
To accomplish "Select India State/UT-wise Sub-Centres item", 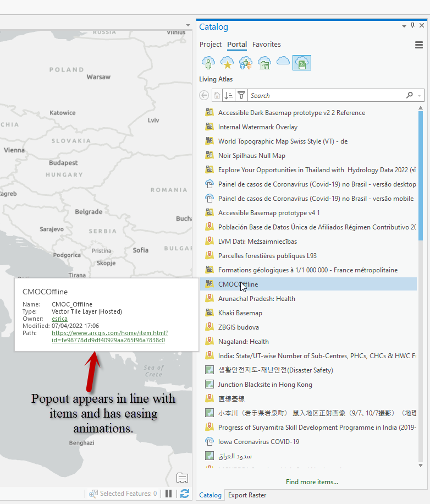I will [x=308, y=356].
